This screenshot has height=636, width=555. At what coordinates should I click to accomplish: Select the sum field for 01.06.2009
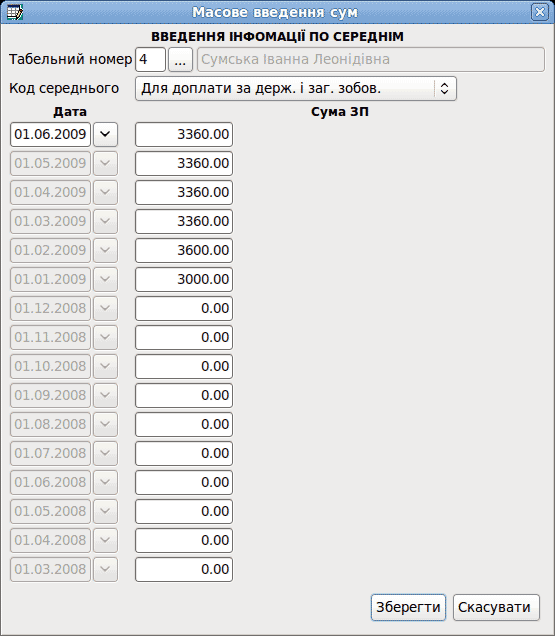[184, 134]
